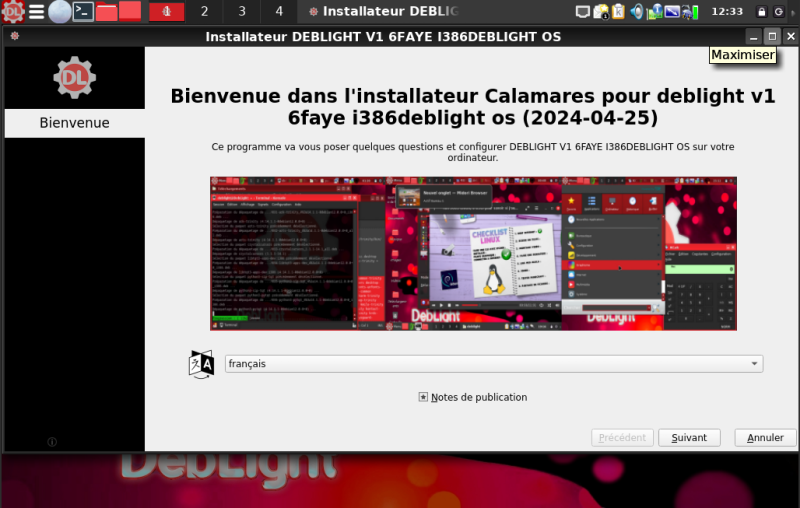Click the lock screen padlock icon
Screen dimensions: 800x508
762,12
